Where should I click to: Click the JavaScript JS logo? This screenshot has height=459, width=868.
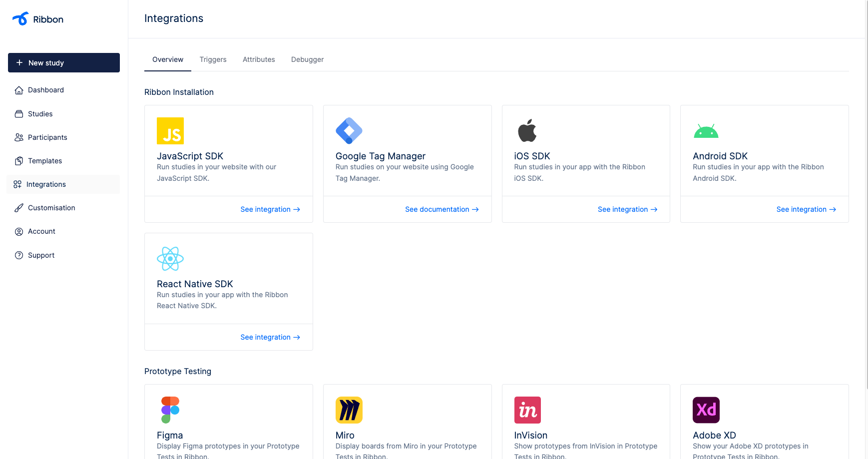(x=170, y=131)
